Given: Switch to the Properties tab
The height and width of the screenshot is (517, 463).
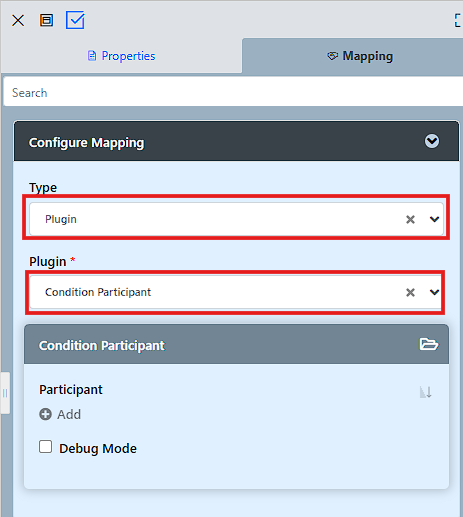Looking at the screenshot, I should coord(121,56).
